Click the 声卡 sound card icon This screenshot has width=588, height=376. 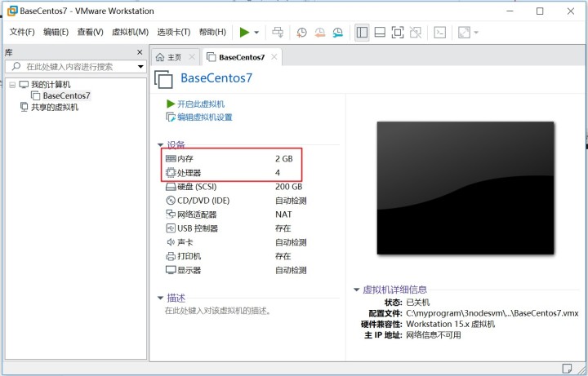(171, 242)
